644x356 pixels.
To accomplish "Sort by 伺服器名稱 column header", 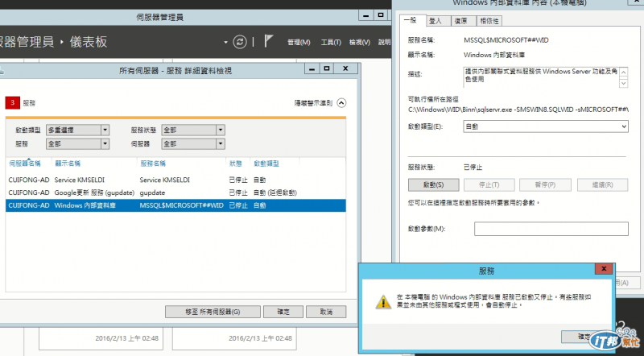I will coord(25,164).
